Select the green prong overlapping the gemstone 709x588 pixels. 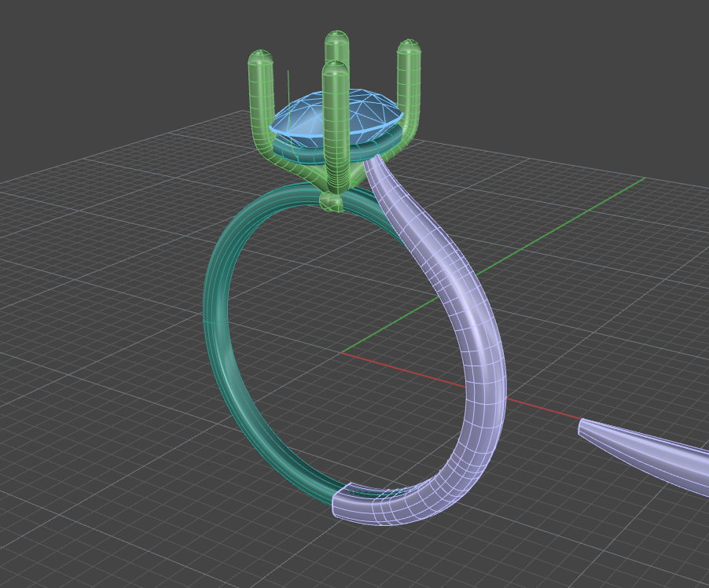point(336,127)
